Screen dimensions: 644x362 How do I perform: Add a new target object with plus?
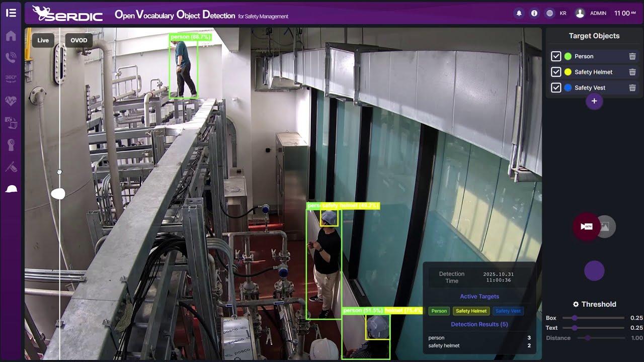[x=594, y=101]
